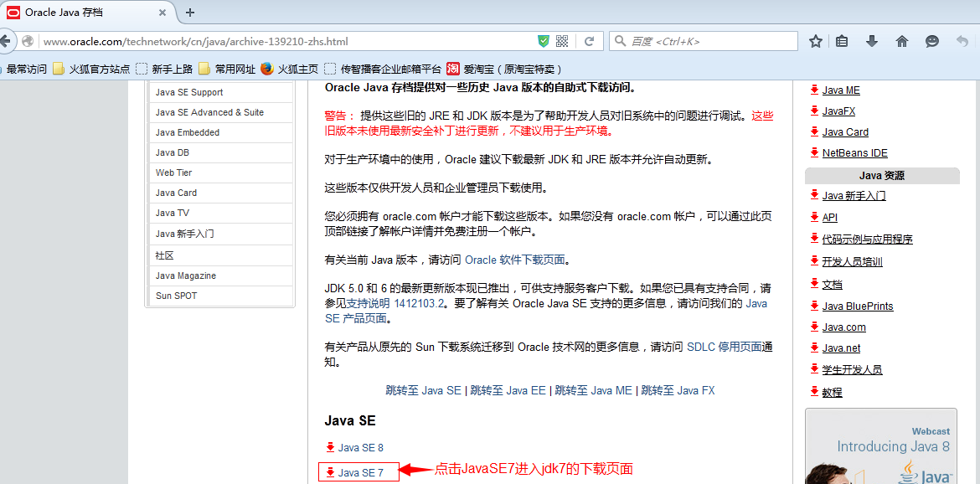
Task: Click the grey undo arrow icon in the toolbar
Action: pos(962,41)
